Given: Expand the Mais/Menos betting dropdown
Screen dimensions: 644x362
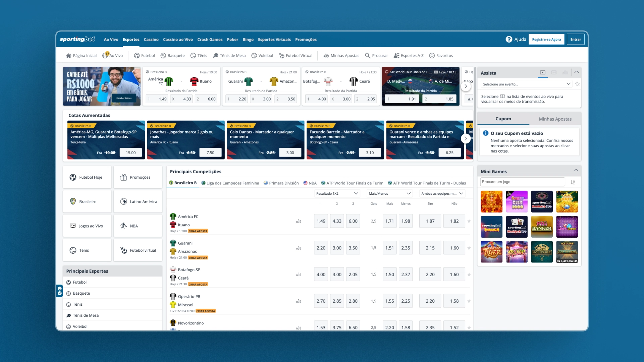Looking at the screenshot, I should coord(389,194).
